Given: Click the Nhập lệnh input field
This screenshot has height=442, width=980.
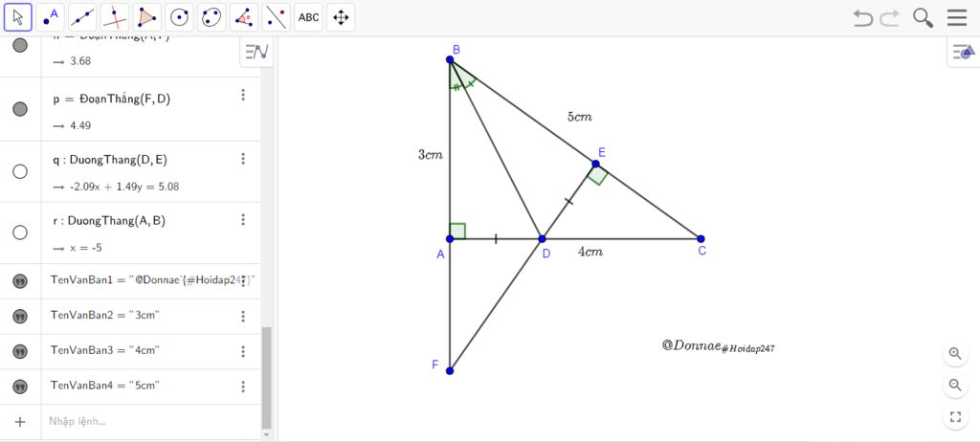Looking at the screenshot, I should 150,421.
